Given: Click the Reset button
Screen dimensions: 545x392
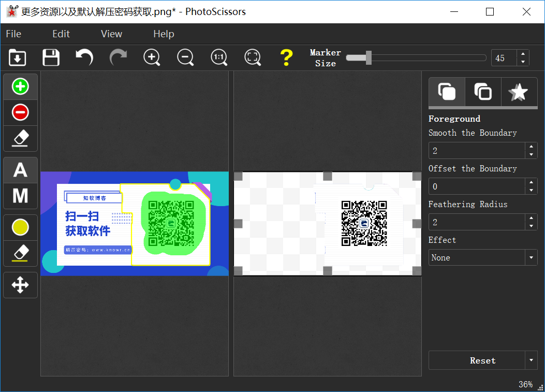Looking at the screenshot, I should (x=477, y=360).
